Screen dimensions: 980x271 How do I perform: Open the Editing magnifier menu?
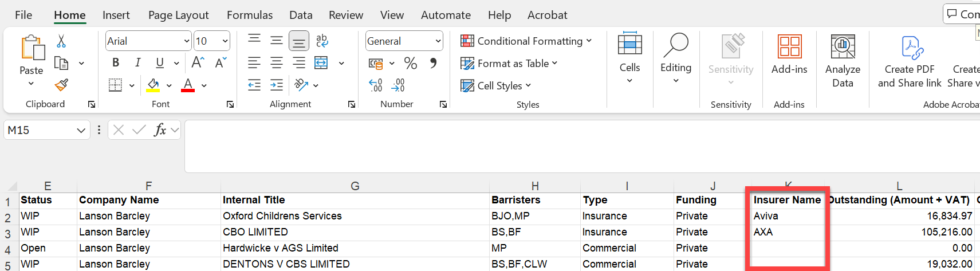click(x=676, y=57)
